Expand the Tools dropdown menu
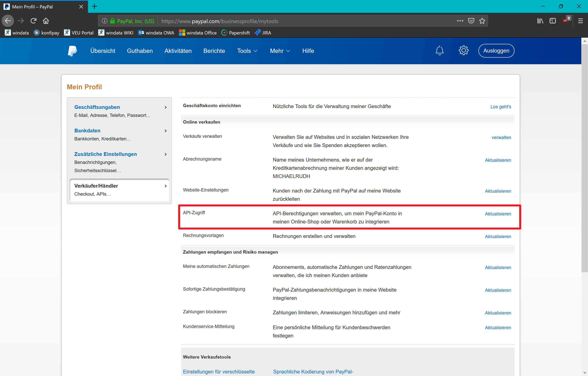588x376 pixels. pos(247,51)
